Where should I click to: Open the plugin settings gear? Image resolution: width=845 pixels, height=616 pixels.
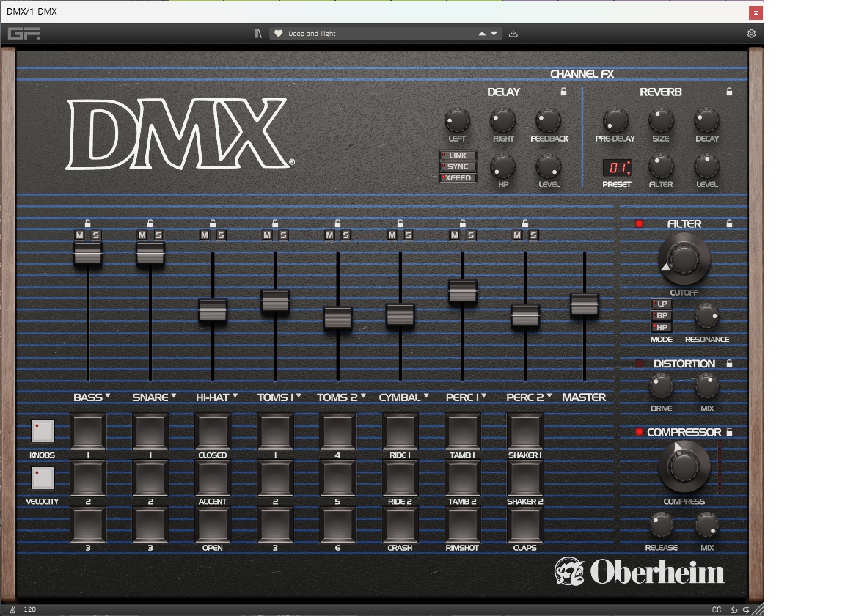750,33
